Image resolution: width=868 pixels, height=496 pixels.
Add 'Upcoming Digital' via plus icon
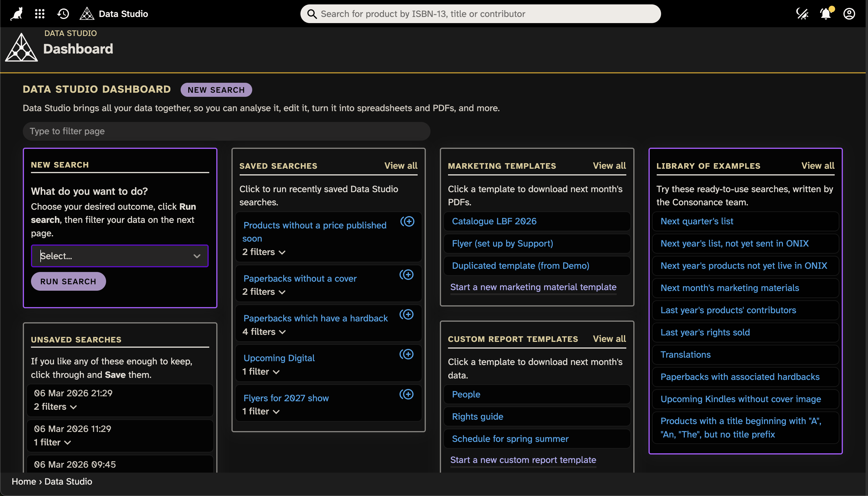coord(407,354)
